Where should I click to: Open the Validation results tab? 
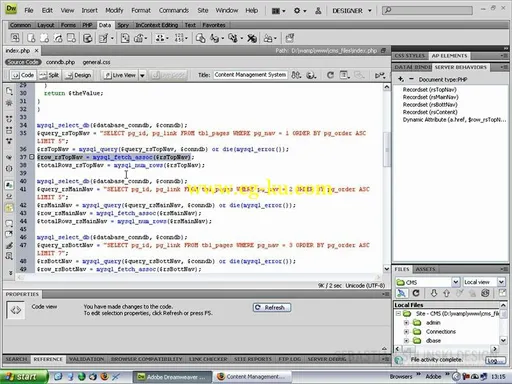tap(86, 359)
